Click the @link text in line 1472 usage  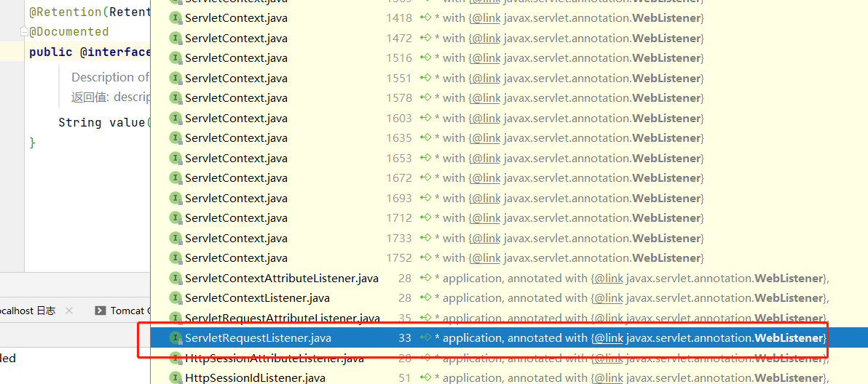[486, 38]
